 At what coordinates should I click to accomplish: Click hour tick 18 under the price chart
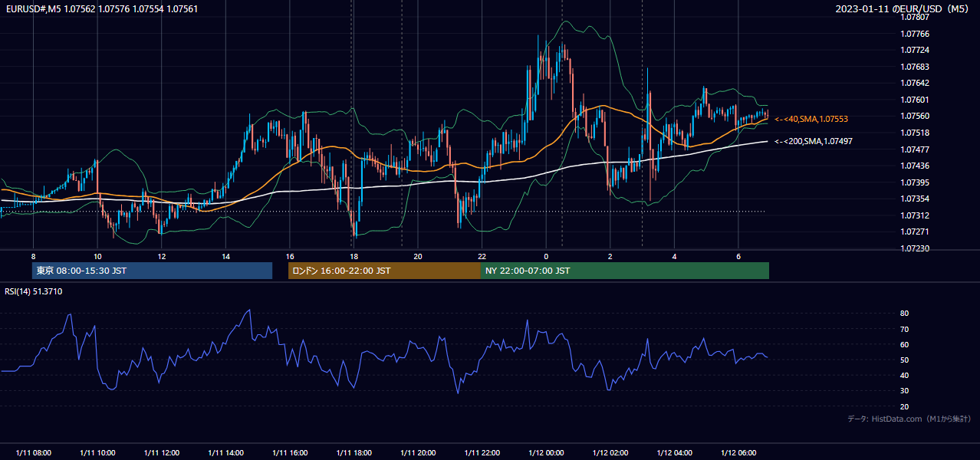tap(354, 256)
